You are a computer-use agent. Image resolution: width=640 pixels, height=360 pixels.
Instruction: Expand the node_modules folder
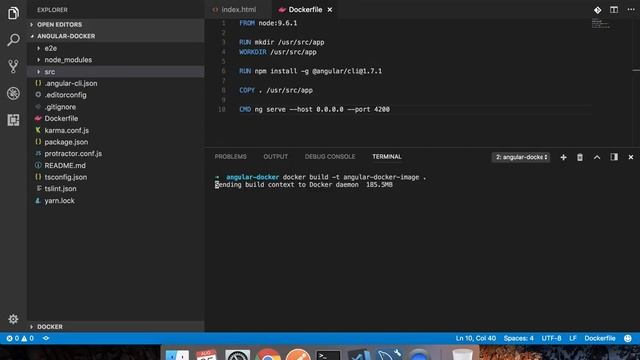click(x=116, y=60)
